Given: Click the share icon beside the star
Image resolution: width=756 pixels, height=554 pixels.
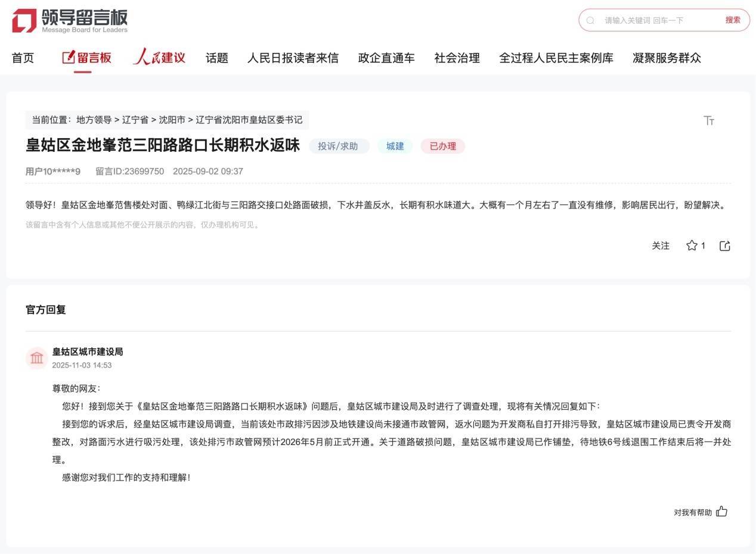Looking at the screenshot, I should (x=725, y=245).
